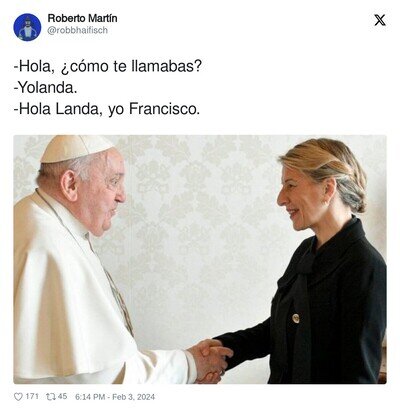Open the embedded handshake photo
The width and height of the screenshot is (400, 410).
pos(200,259)
